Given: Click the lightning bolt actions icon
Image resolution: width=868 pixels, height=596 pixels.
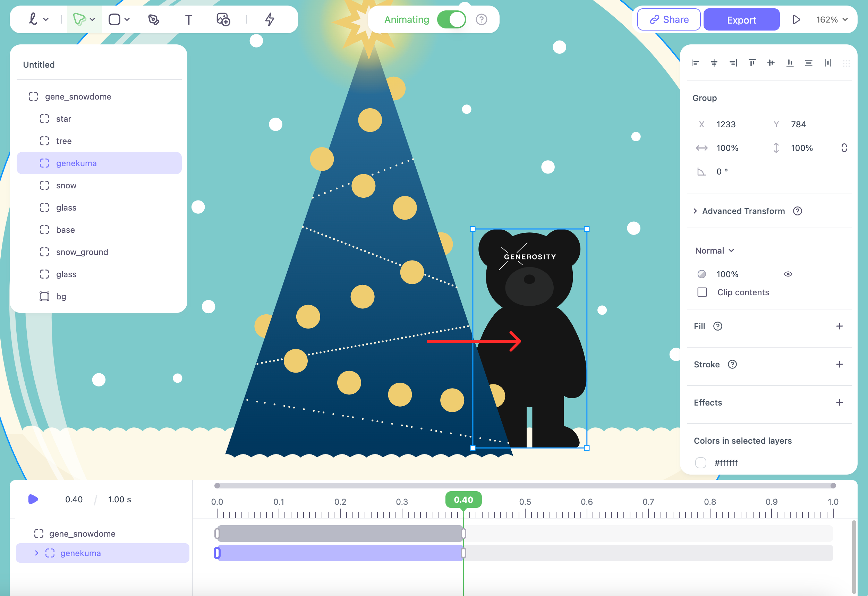Looking at the screenshot, I should pos(270,19).
